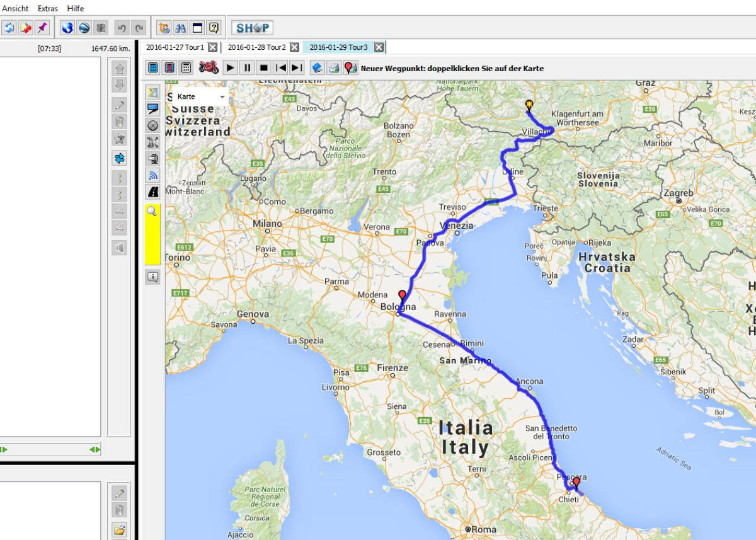The height and width of the screenshot is (540, 756).
Task: Click the red motorcycle icon
Action: point(209,67)
